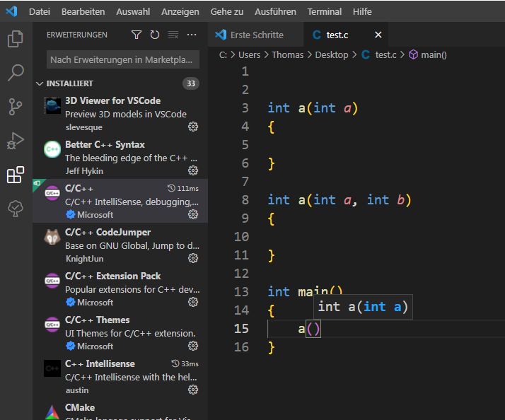Open the Extensions view more actions menu
Viewport: 505px width, 420px height.
pos(192,35)
